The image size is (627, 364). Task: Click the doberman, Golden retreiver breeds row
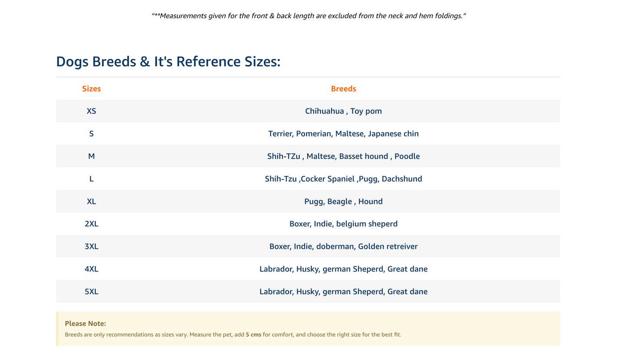point(343,246)
